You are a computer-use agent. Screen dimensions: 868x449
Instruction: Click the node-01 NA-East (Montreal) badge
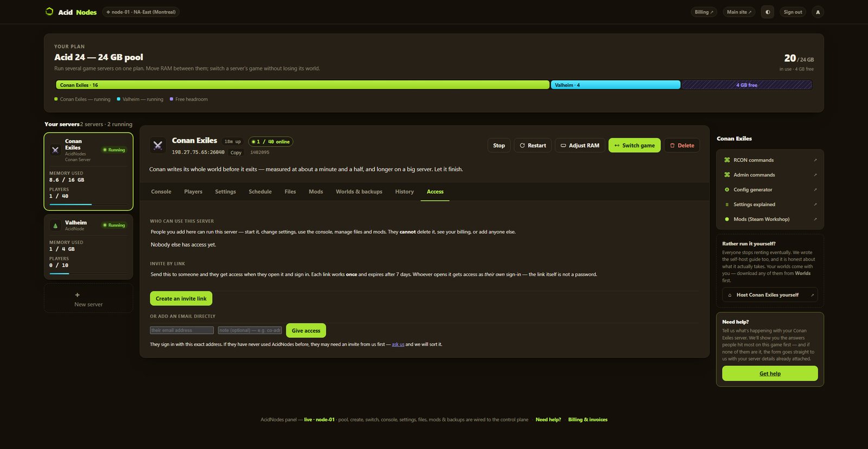tap(141, 12)
